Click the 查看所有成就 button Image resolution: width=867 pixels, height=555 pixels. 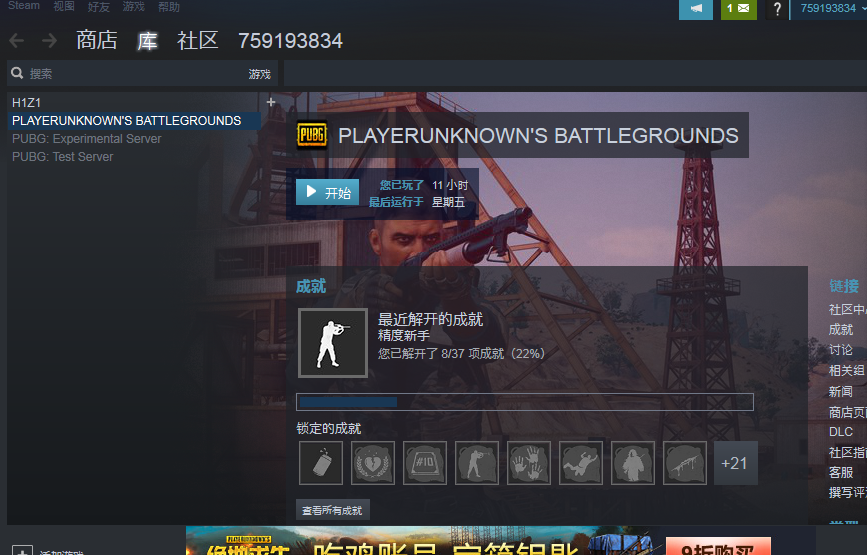coord(332,510)
